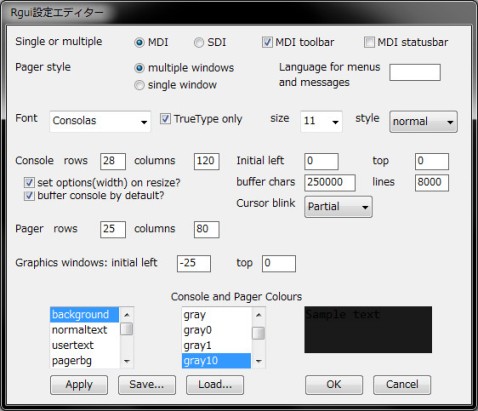Screen dimensions: 478x411
Task: Click the Pager rows field showing 25
Action: [113, 229]
